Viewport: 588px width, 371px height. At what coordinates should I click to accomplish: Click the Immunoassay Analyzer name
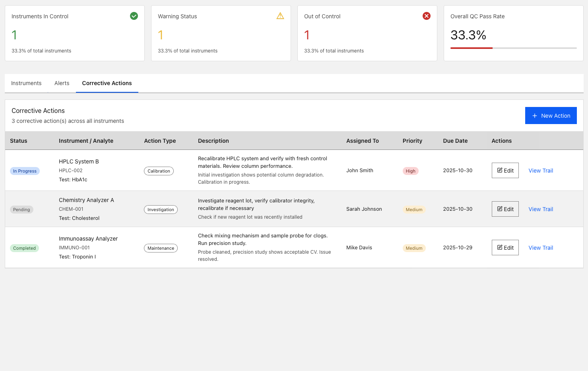click(x=88, y=239)
